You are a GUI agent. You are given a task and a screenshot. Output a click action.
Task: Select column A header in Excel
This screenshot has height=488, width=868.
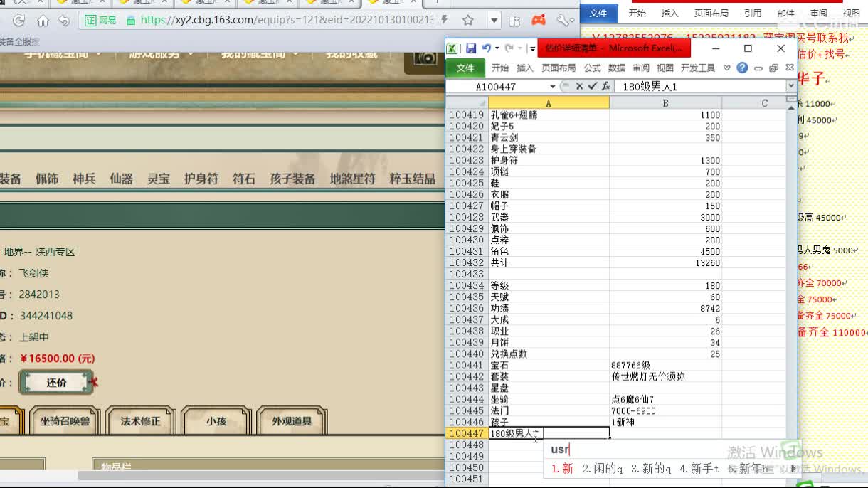pyautogui.click(x=549, y=103)
